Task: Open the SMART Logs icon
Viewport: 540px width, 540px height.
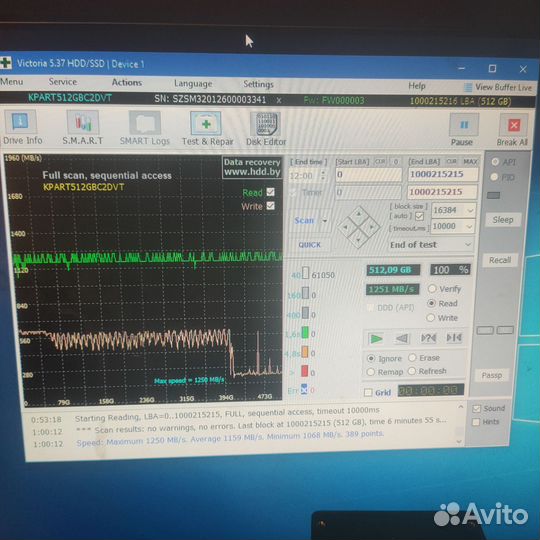Action: pyautogui.click(x=145, y=128)
